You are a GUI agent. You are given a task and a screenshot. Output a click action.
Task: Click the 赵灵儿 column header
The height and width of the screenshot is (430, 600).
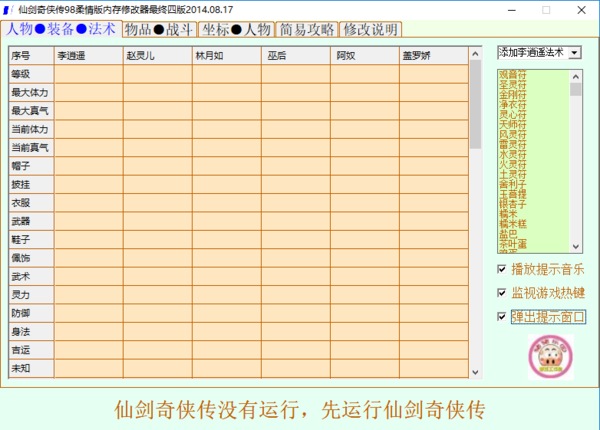[158, 56]
